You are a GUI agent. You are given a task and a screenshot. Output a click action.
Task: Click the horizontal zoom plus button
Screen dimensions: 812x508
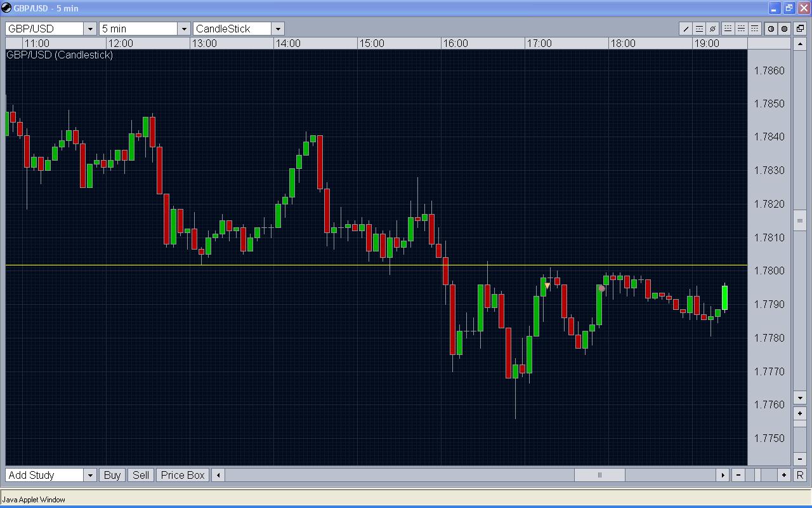point(784,475)
